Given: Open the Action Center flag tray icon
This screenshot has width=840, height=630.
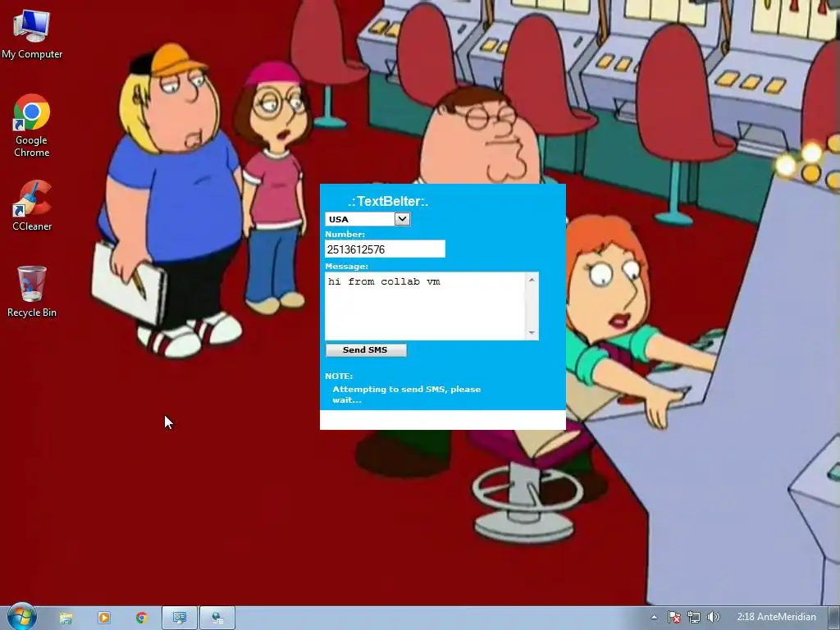Looking at the screenshot, I should (674, 617).
